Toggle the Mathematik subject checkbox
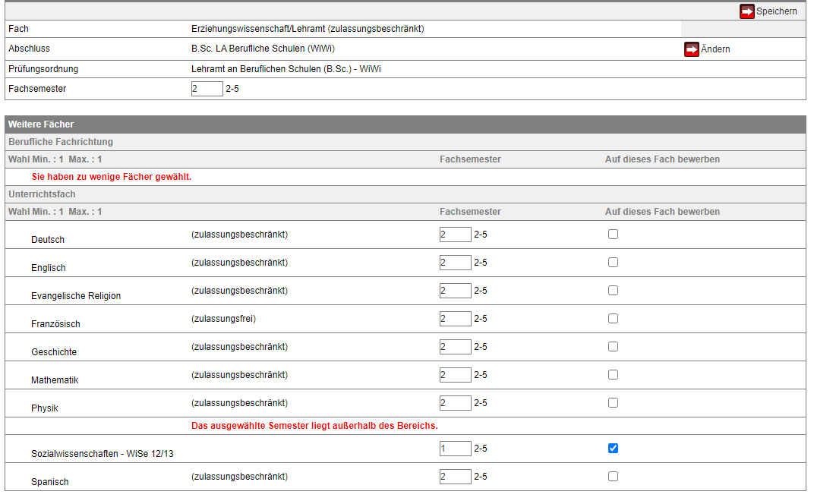 point(613,375)
